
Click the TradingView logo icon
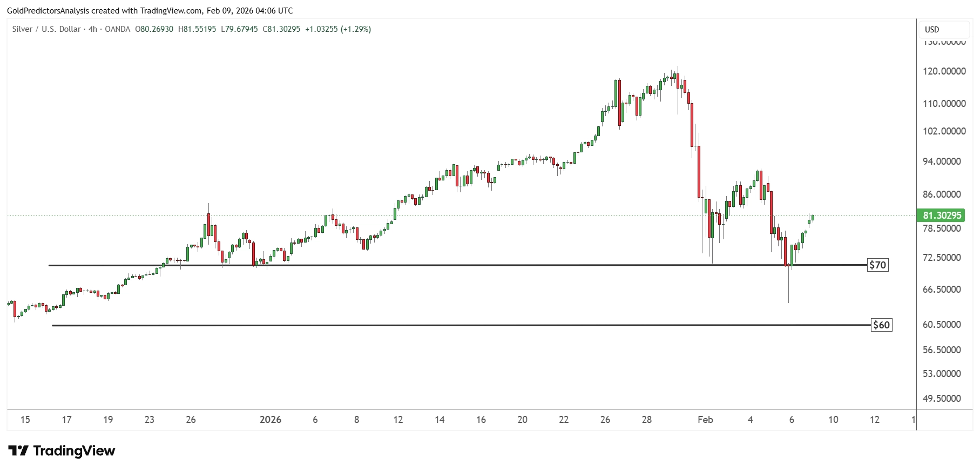(x=18, y=450)
